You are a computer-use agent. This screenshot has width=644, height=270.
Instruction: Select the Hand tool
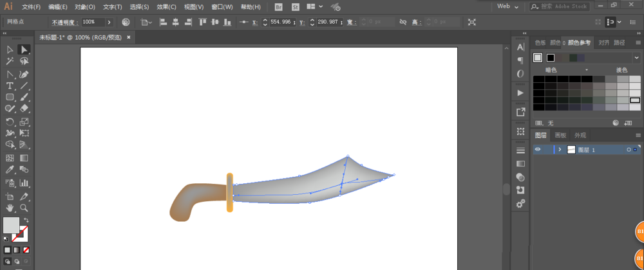click(10, 208)
